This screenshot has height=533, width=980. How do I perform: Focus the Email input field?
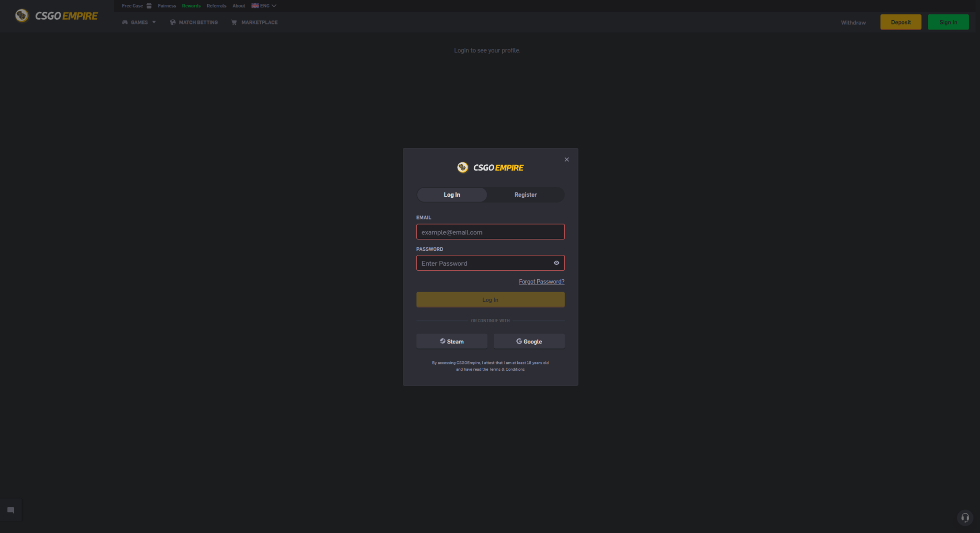[x=490, y=232]
